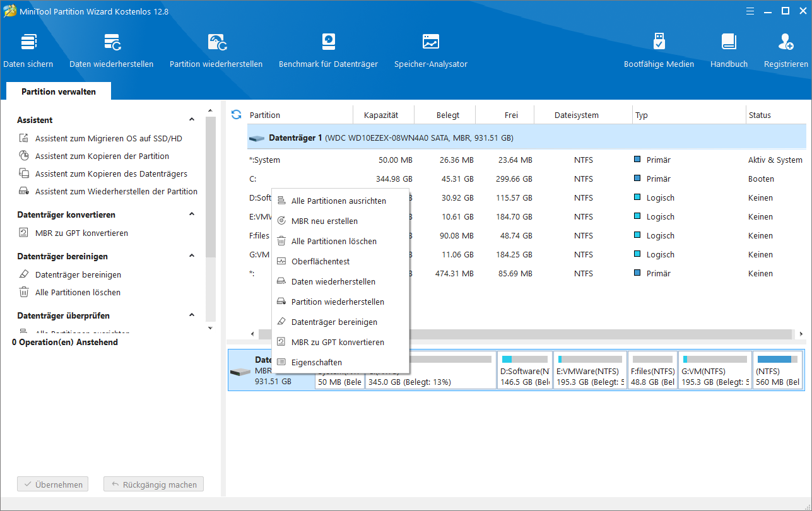Start Assistent zum Wiederherstellen der Partition
Screen dimensions: 812x511
(x=116, y=191)
